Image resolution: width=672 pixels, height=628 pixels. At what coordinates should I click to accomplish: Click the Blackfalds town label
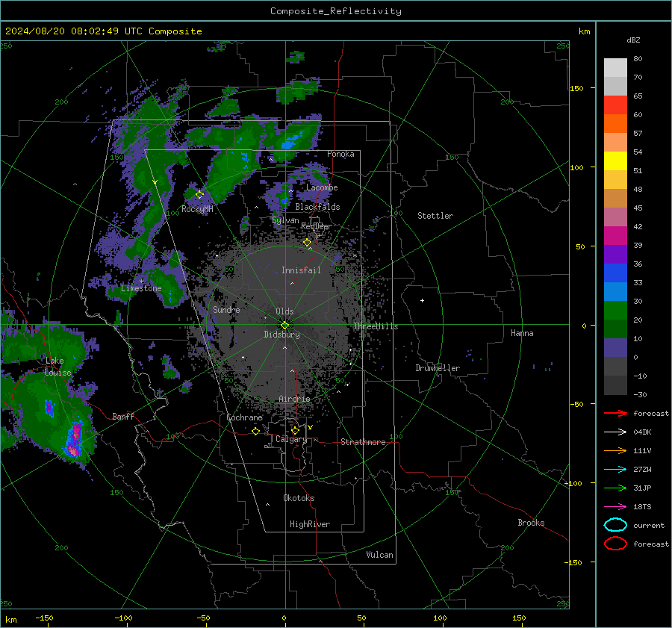tap(317, 207)
